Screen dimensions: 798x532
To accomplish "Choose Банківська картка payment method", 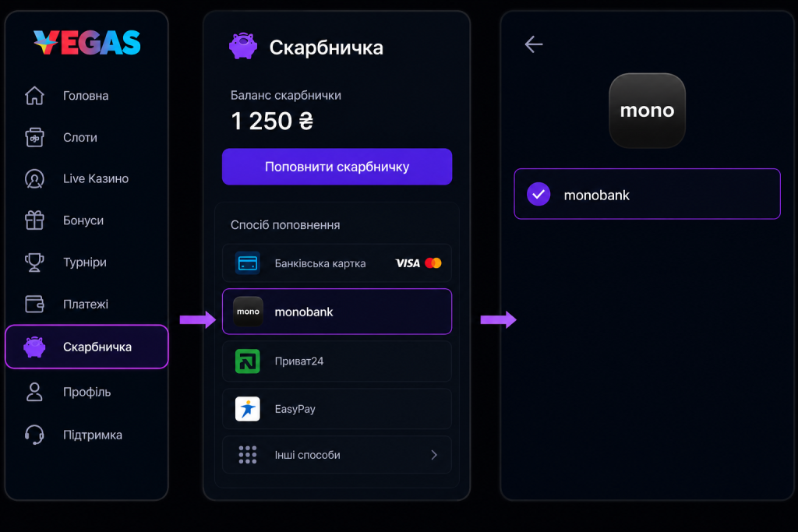I will (x=337, y=263).
